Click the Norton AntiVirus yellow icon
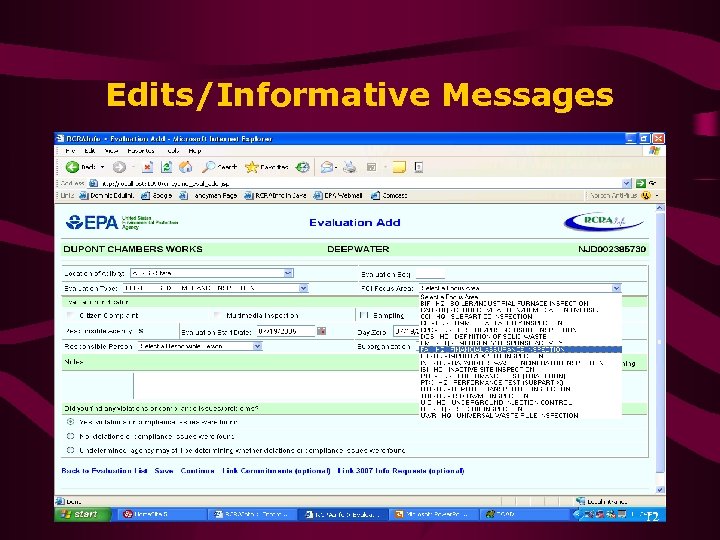The width and height of the screenshot is (720, 540). 646,195
